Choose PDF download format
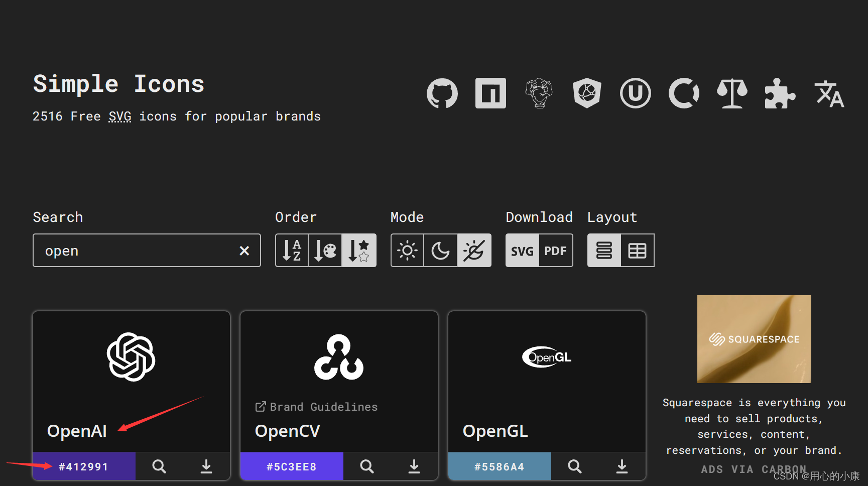 (556, 251)
